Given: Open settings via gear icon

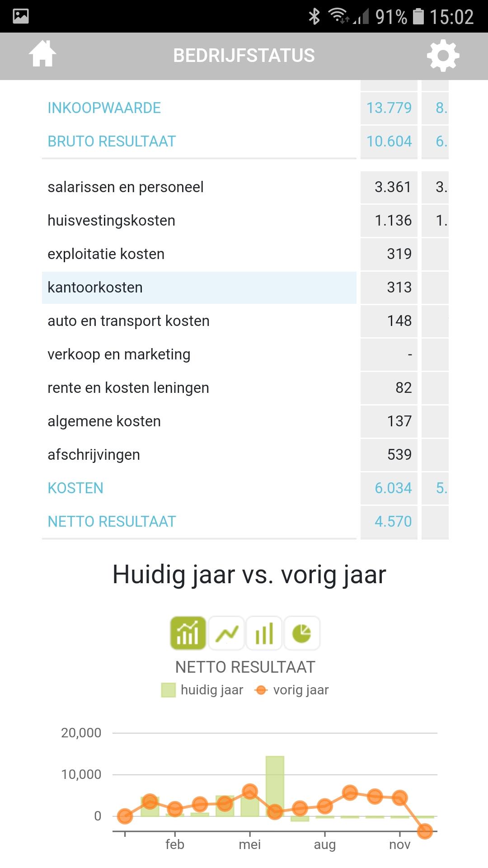Looking at the screenshot, I should 443,56.
